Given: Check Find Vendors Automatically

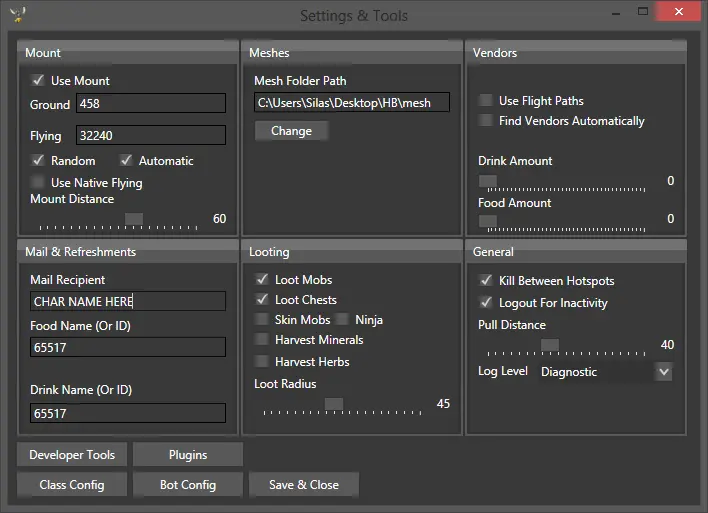Looking at the screenshot, I should 487,121.
